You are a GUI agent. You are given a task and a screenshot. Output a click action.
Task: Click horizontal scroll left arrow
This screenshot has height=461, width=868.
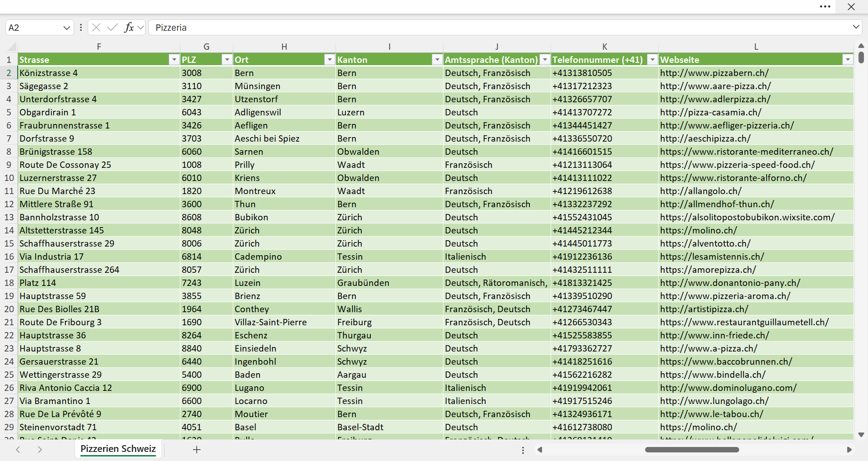539,450
